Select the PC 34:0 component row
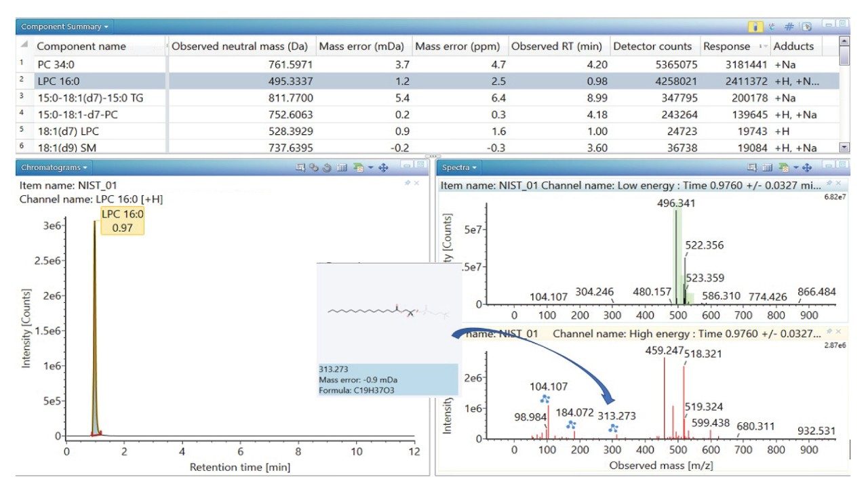The image size is (868, 494). pyautogui.click(x=427, y=65)
